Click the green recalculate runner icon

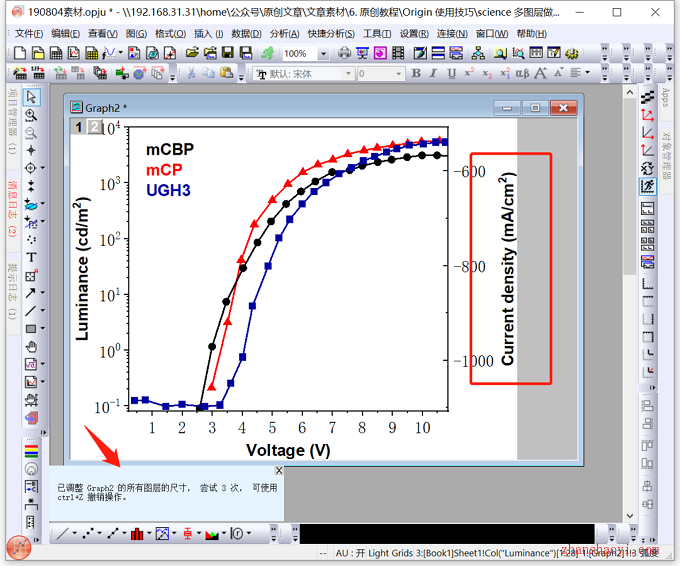click(268, 53)
